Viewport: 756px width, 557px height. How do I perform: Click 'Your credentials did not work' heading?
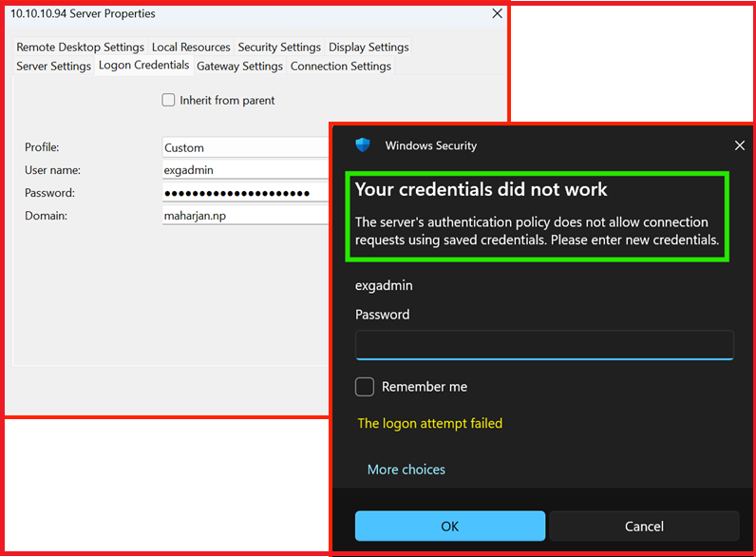click(482, 189)
